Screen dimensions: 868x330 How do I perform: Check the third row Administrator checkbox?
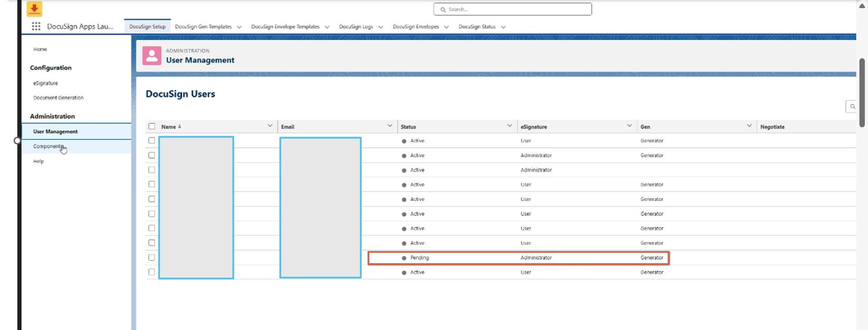point(152,170)
